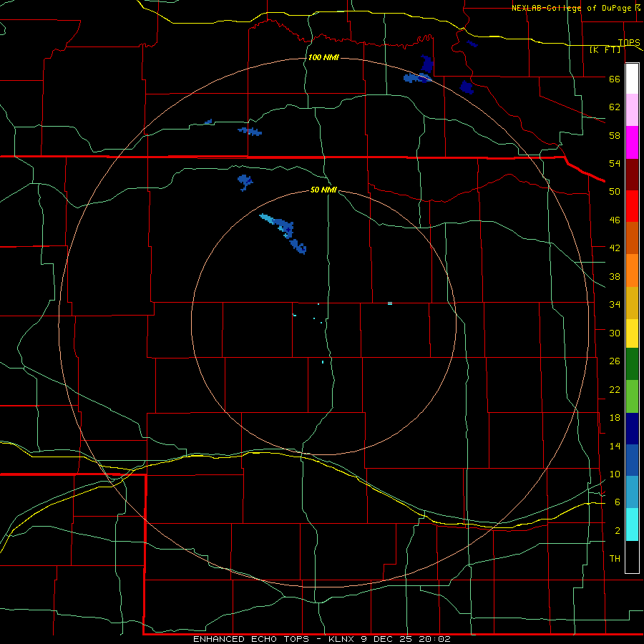Click the legend value 58
644x644 pixels.
(615, 135)
